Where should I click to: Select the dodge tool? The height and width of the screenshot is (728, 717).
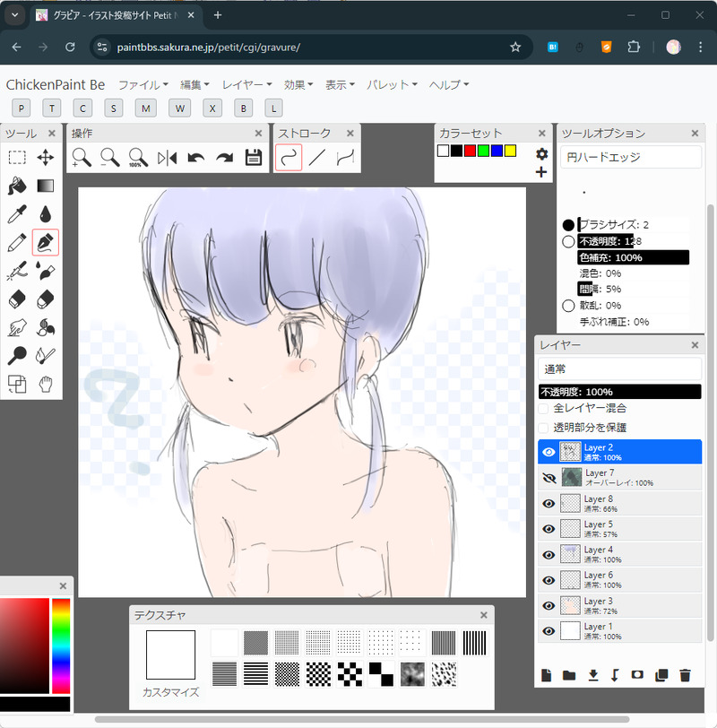pos(17,356)
